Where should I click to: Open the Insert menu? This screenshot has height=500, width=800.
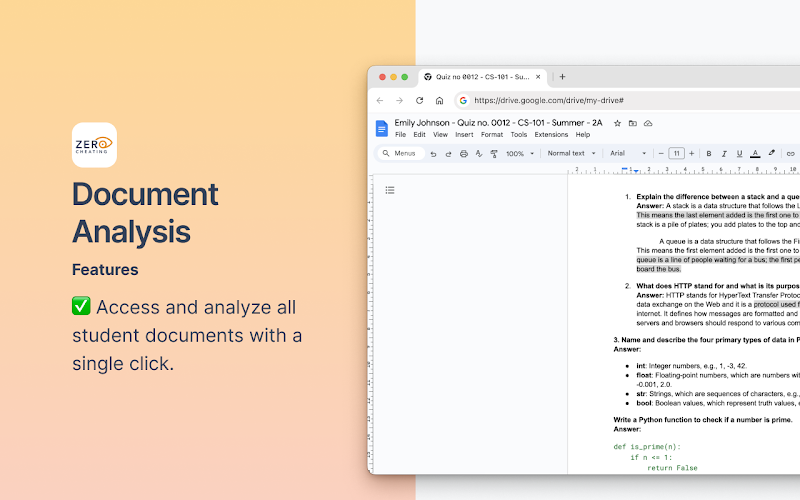(464, 134)
